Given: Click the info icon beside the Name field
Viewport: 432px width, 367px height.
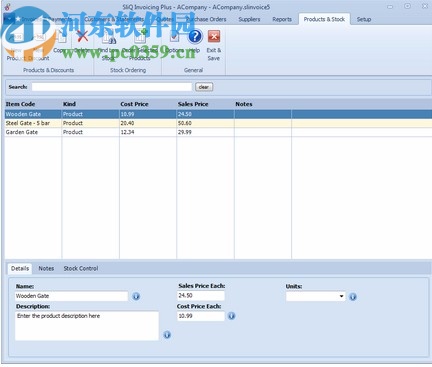Looking at the screenshot, I should [136, 296].
